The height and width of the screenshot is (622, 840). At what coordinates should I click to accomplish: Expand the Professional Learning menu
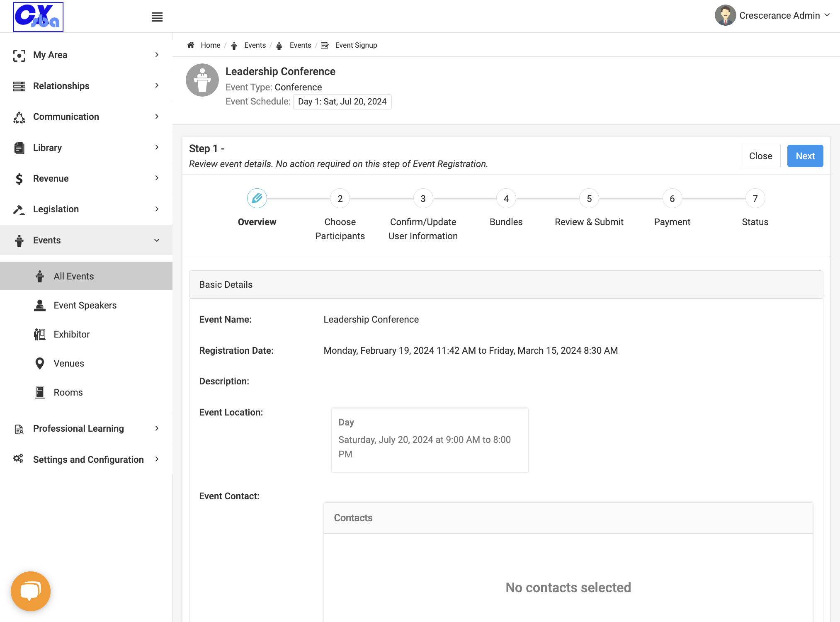(x=86, y=428)
